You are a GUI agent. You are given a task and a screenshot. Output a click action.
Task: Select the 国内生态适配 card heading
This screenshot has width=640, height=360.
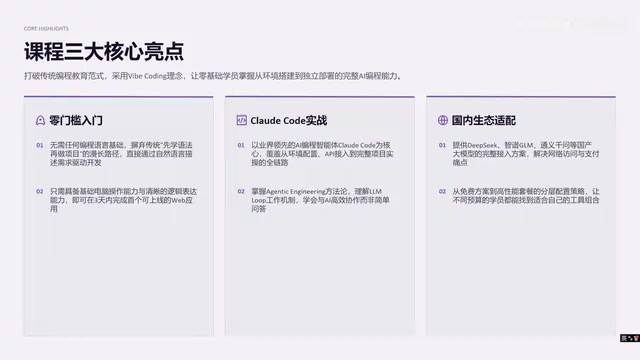click(x=484, y=120)
